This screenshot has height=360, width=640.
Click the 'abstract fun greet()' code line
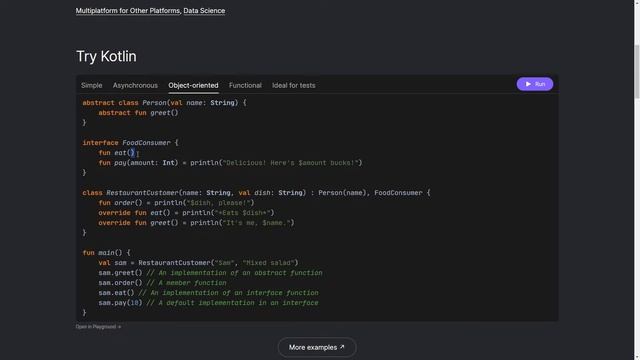(x=138, y=113)
